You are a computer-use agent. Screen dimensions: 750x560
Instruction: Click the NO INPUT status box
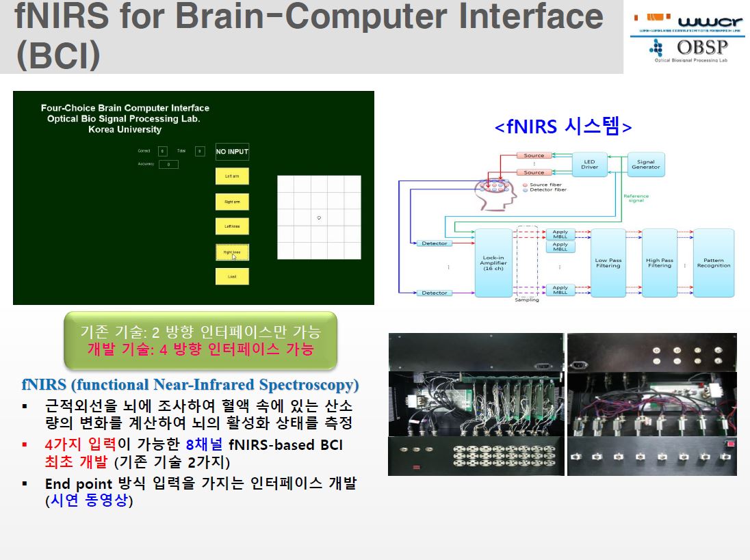tap(232, 152)
